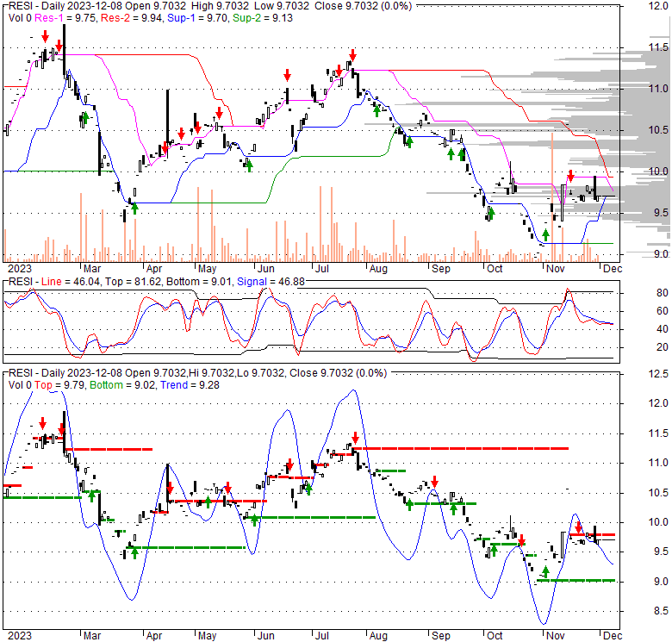672x642 pixels.
Task: Click the 80 oscillator axis label
Action: coord(663,293)
